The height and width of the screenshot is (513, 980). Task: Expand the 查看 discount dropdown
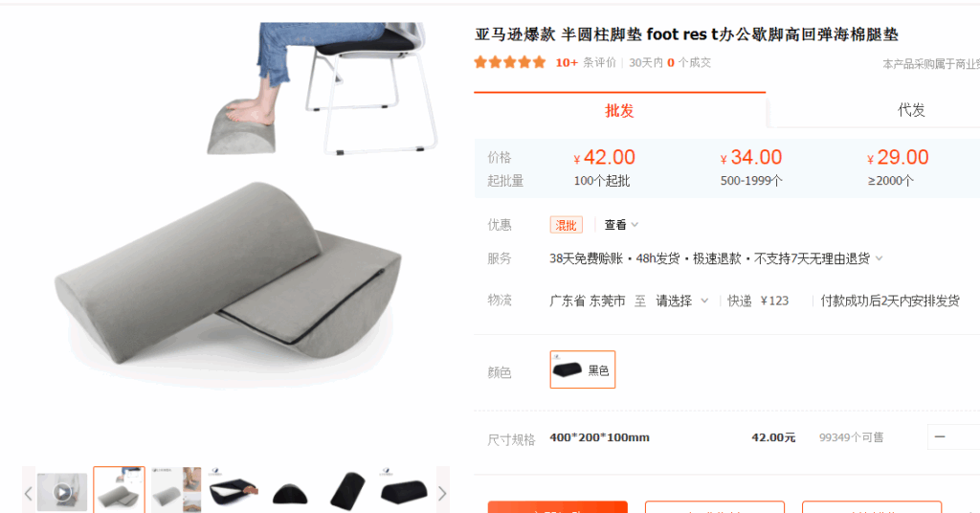621,225
